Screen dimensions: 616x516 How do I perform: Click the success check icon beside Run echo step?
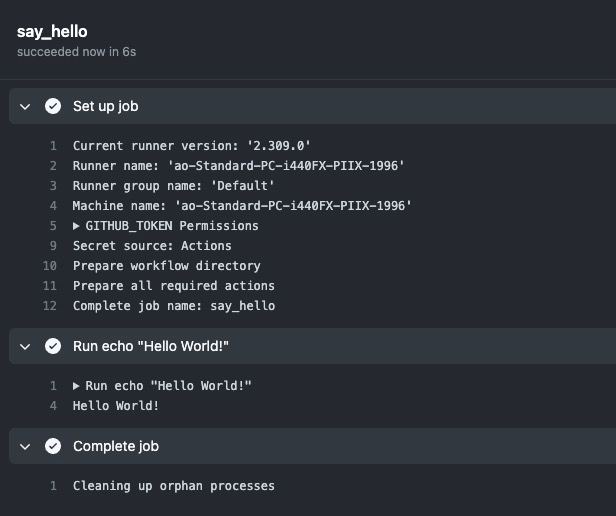click(53, 346)
